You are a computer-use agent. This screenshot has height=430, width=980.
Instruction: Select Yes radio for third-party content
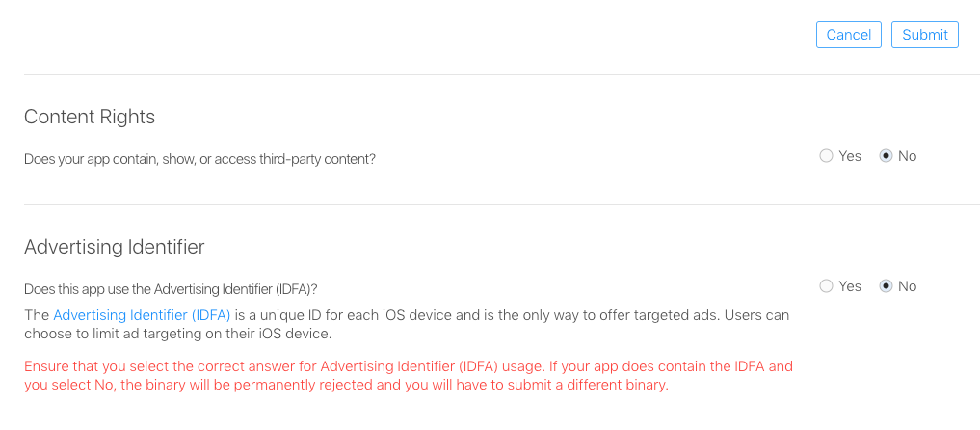(x=826, y=156)
